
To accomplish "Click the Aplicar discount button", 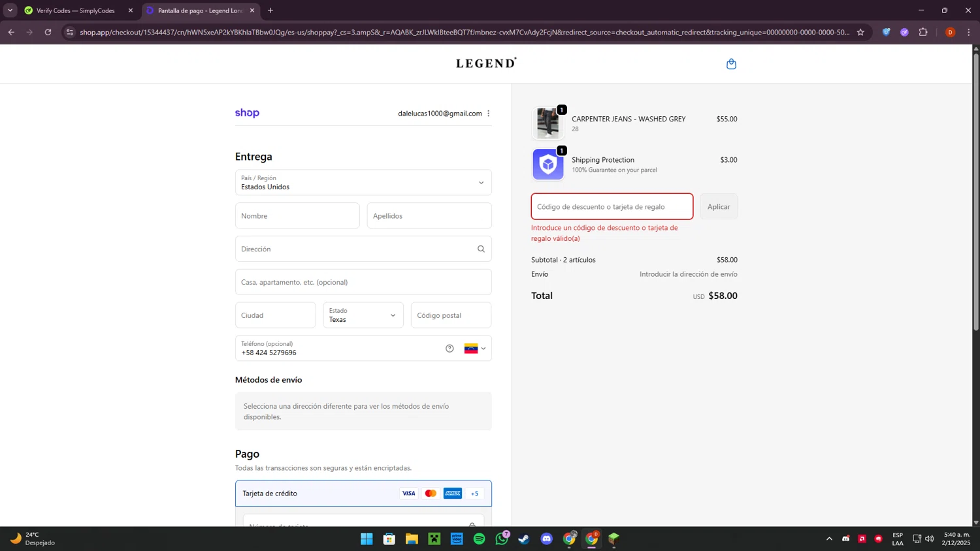I will pos(719,206).
